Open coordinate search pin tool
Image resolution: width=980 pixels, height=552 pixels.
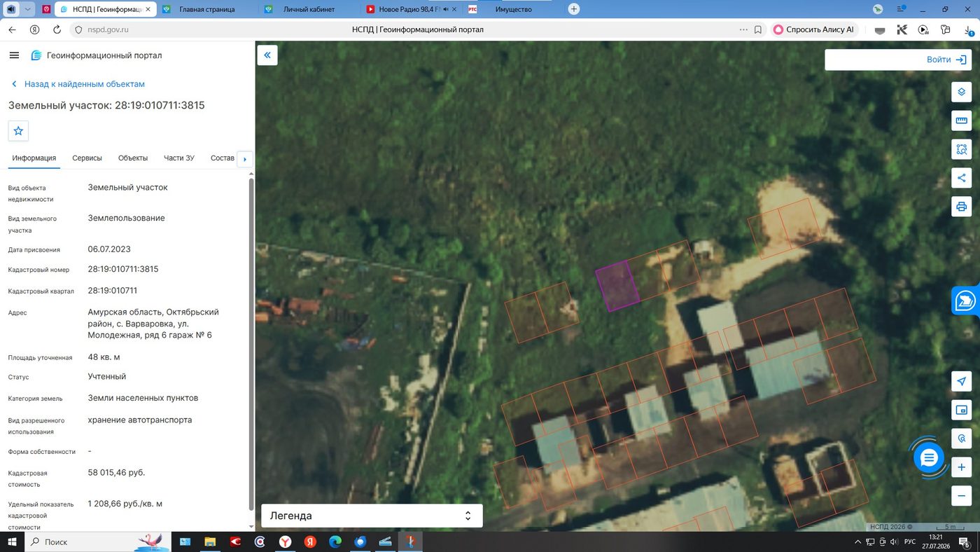pos(962,439)
